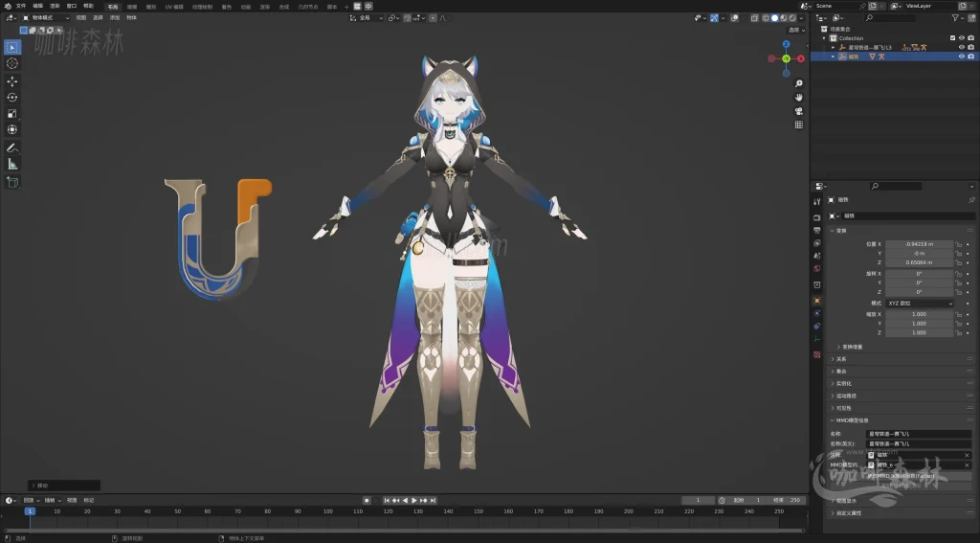Open the 编辑 Edit menu
Viewport: 980px width, 543px height.
coord(37,6)
